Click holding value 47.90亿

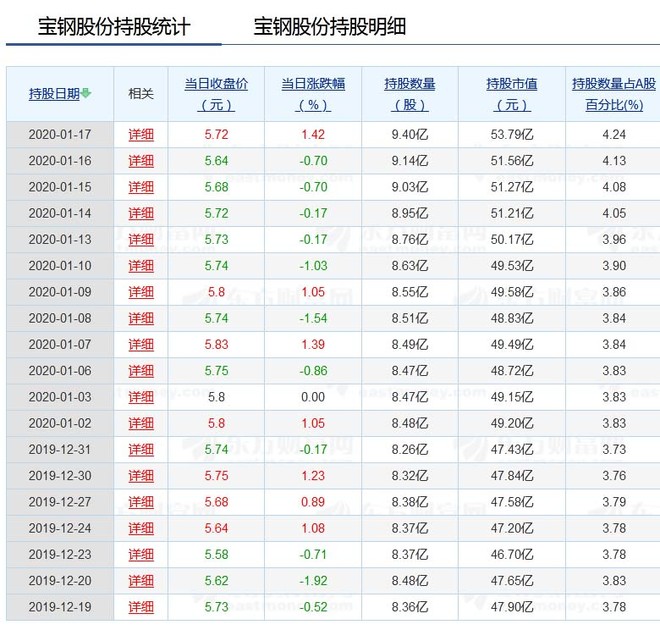tap(512, 607)
